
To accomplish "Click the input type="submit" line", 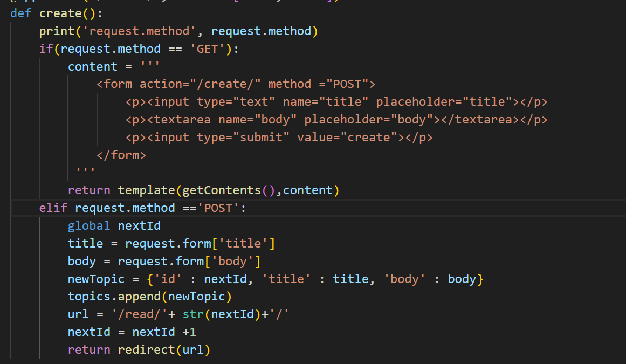I will point(279,138).
